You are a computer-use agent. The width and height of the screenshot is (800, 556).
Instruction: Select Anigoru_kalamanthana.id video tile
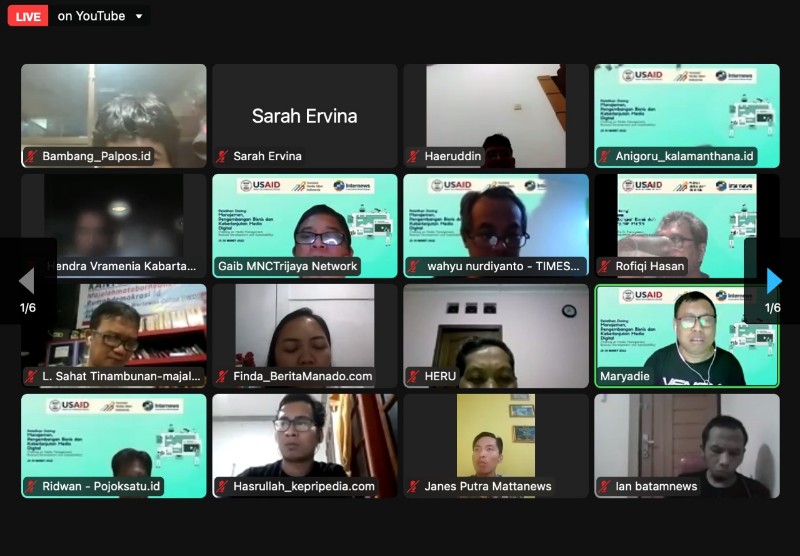[x=687, y=116]
